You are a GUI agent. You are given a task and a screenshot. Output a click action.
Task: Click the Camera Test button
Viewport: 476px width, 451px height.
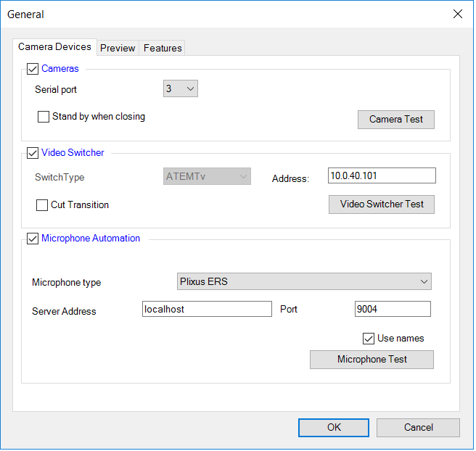pyautogui.click(x=395, y=120)
